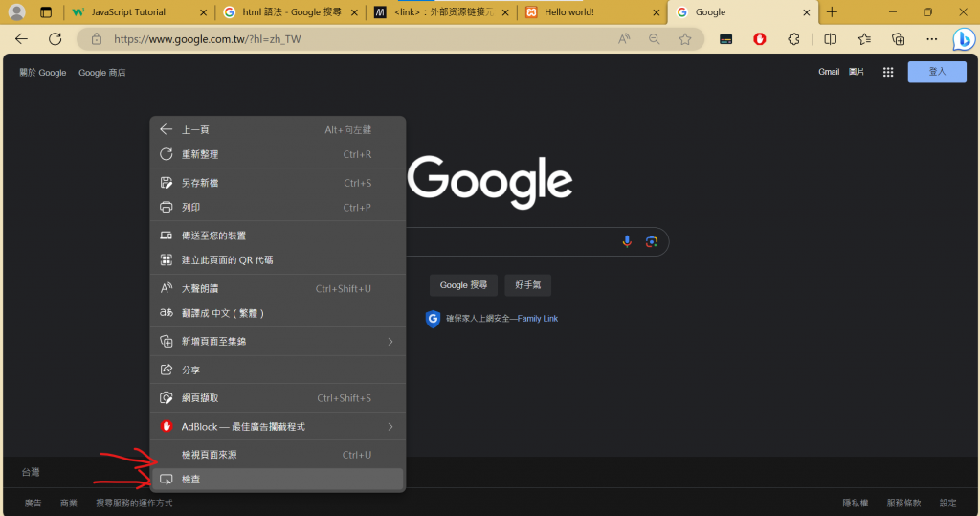
Task: Close the active Google tab
Action: pyautogui.click(x=806, y=12)
